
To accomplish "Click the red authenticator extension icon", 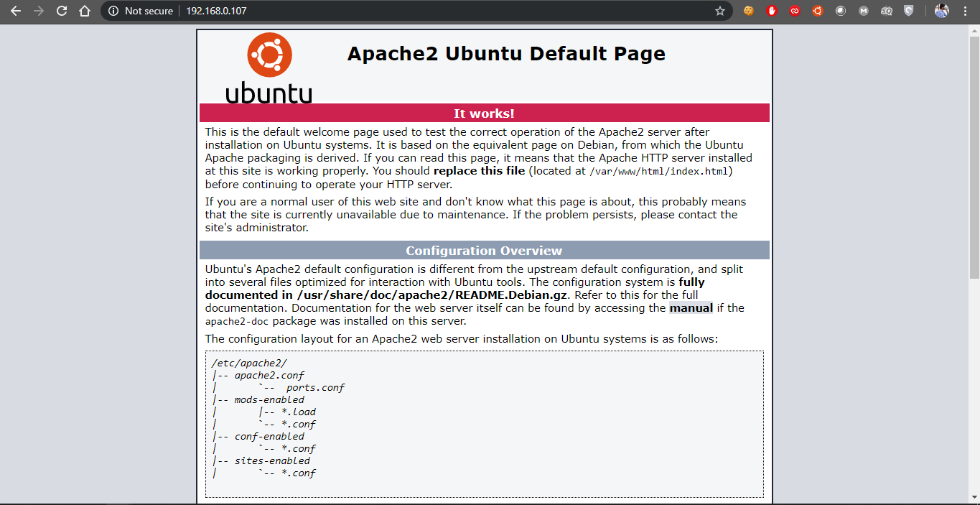I will click(793, 11).
